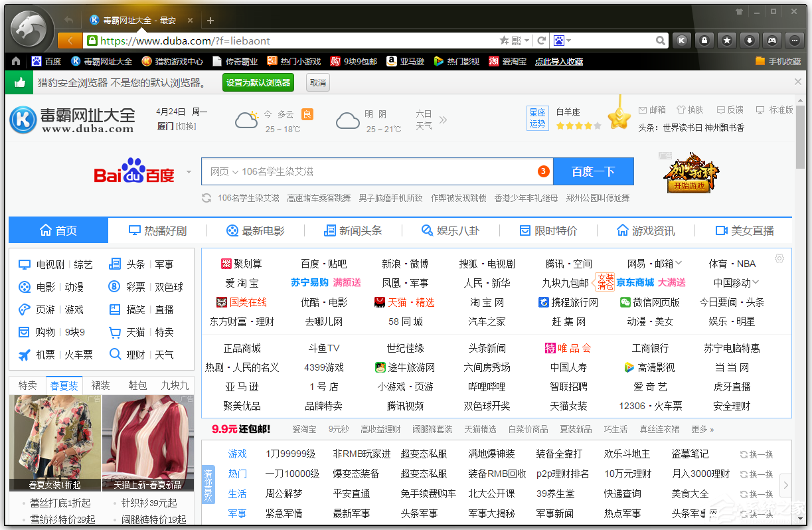Click the 白羊座 star rating
Image resolution: width=812 pixels, height=530 pixels.
coord(578,124)
